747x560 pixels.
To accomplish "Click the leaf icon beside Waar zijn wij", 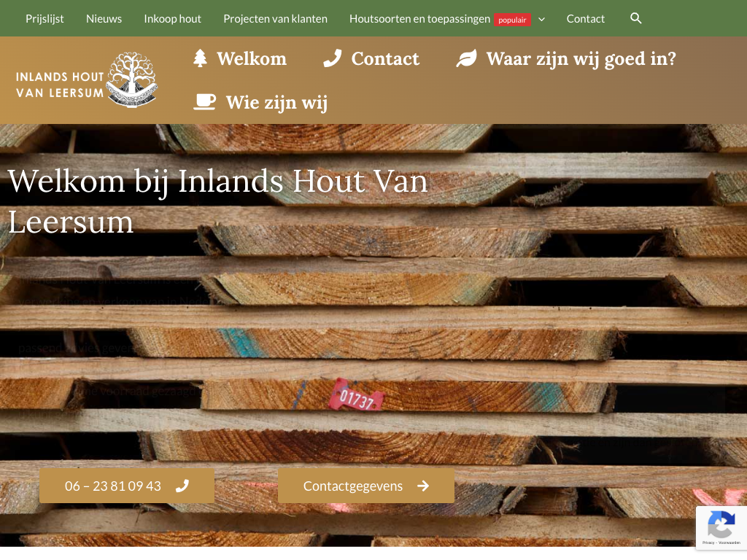I will click(466, 58).
